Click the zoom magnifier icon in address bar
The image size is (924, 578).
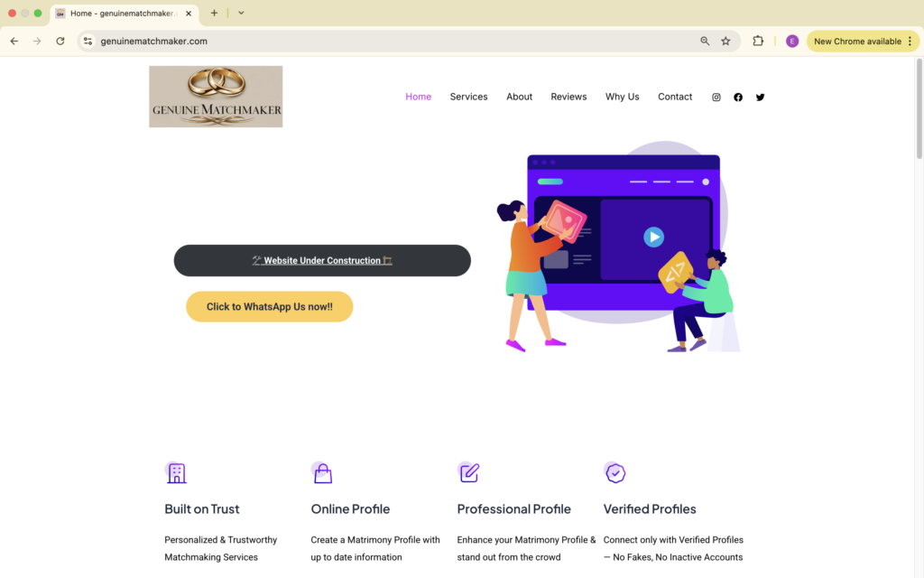point(705,42)
